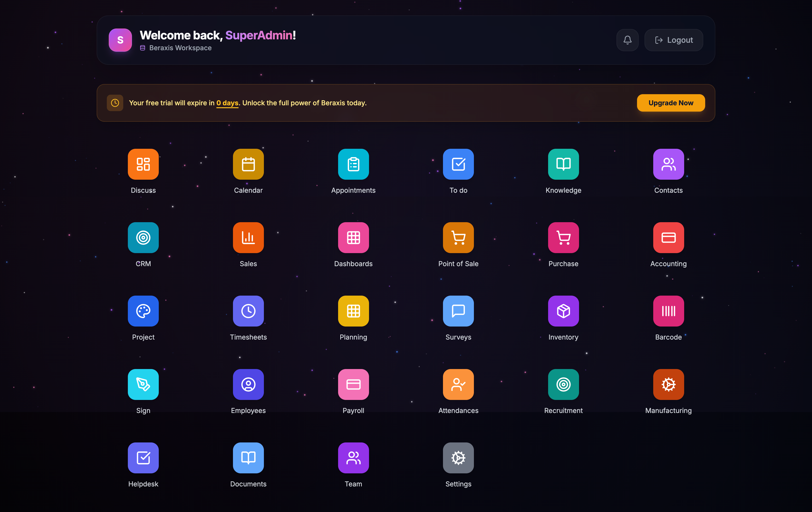Open the Purchase app icon
This screenshot has width=812, height=512.
click(564, 238)
